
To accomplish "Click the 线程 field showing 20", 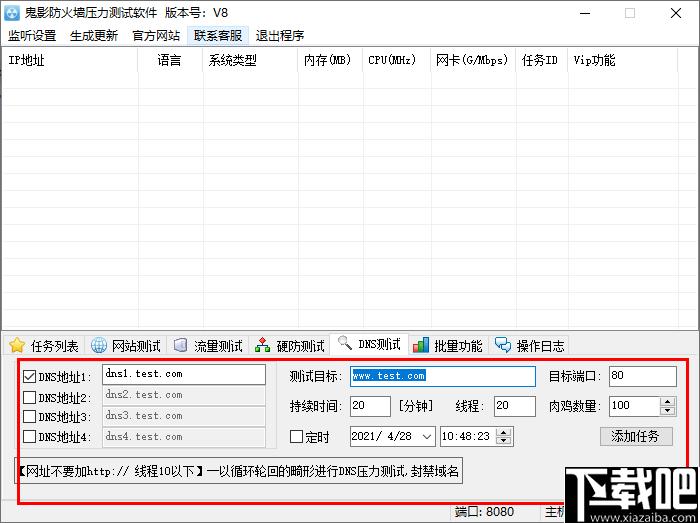I will pyautogui.click(x=515, y=406).
